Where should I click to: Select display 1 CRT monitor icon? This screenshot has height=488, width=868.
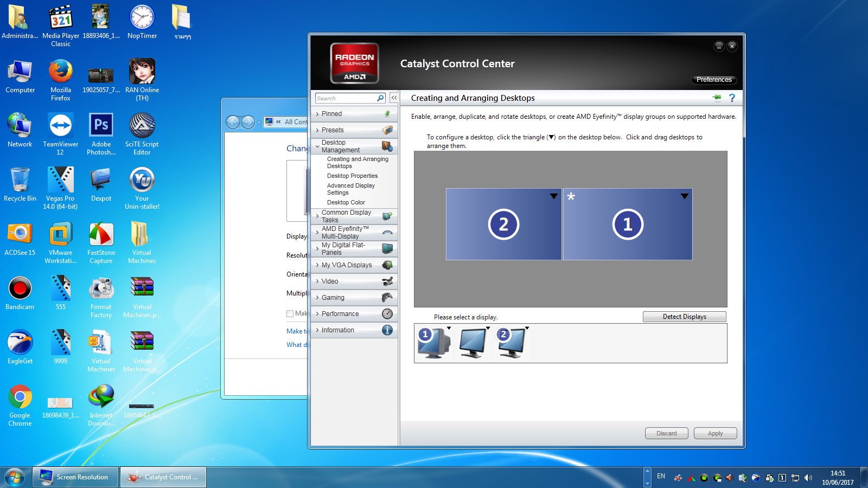click(x=433, y=343)
